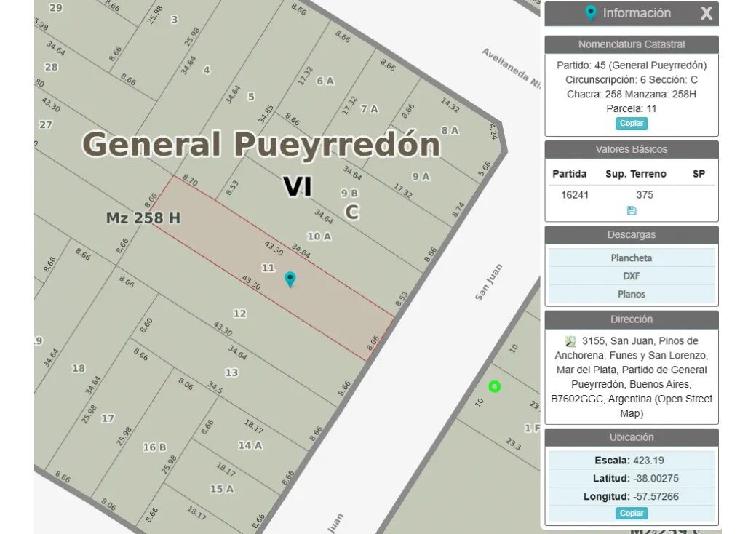Image resolution: width=756 pixels, height=534 pixels.
Task: Click the Avellaneda street label
Action: pyautogui.click(x=511, y=68)
